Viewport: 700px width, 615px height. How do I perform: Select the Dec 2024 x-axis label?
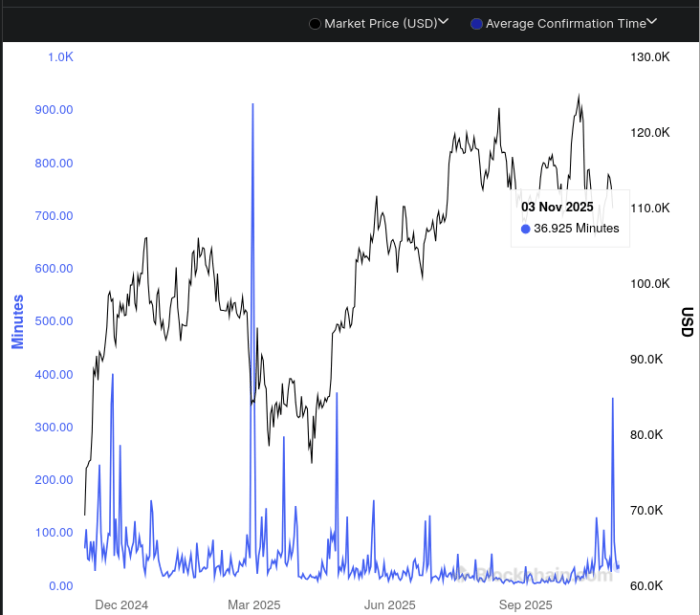coord(121,605)
